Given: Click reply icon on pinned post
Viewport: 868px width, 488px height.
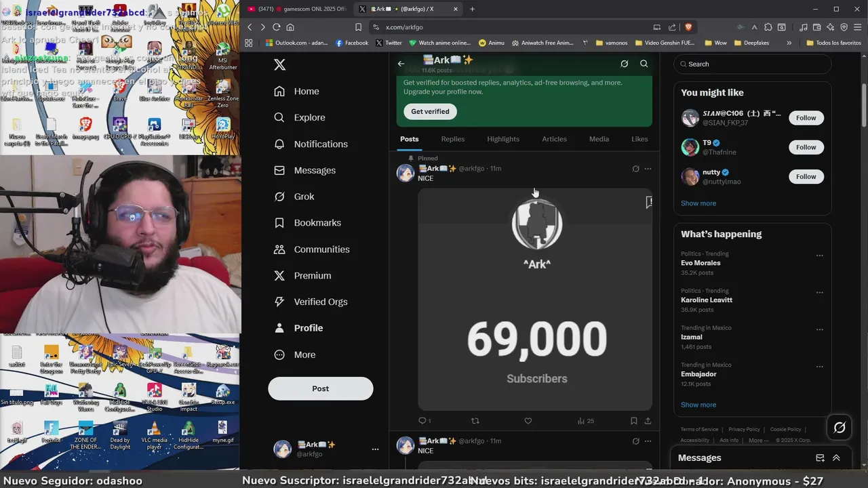Looking at the screenshot, I should click(x=422, y=421).
